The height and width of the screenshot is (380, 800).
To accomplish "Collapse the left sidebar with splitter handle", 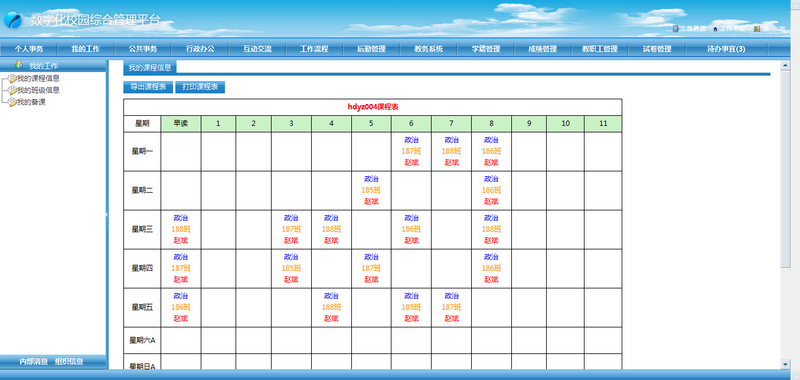I will (x=107, y=215).
